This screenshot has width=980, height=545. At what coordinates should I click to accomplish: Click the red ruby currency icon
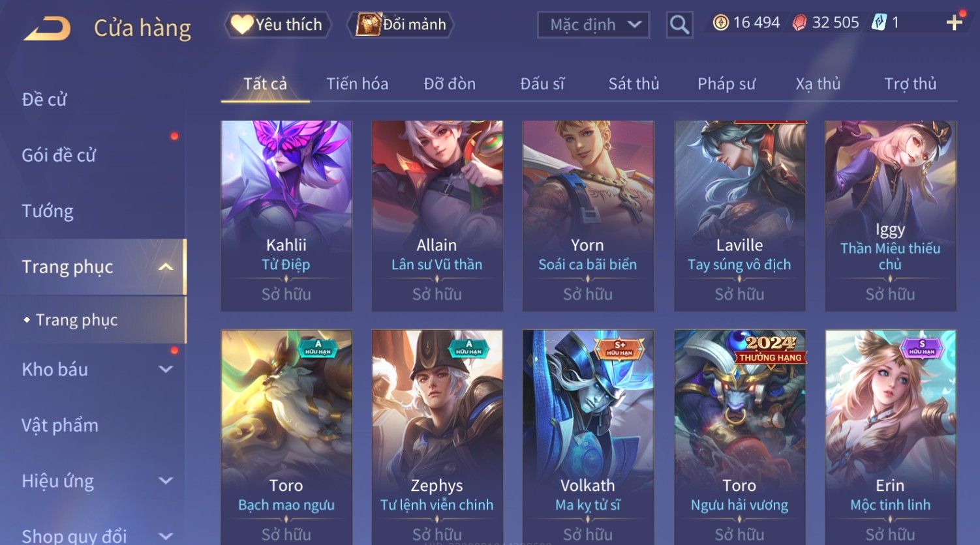click(x=799, y=23)
